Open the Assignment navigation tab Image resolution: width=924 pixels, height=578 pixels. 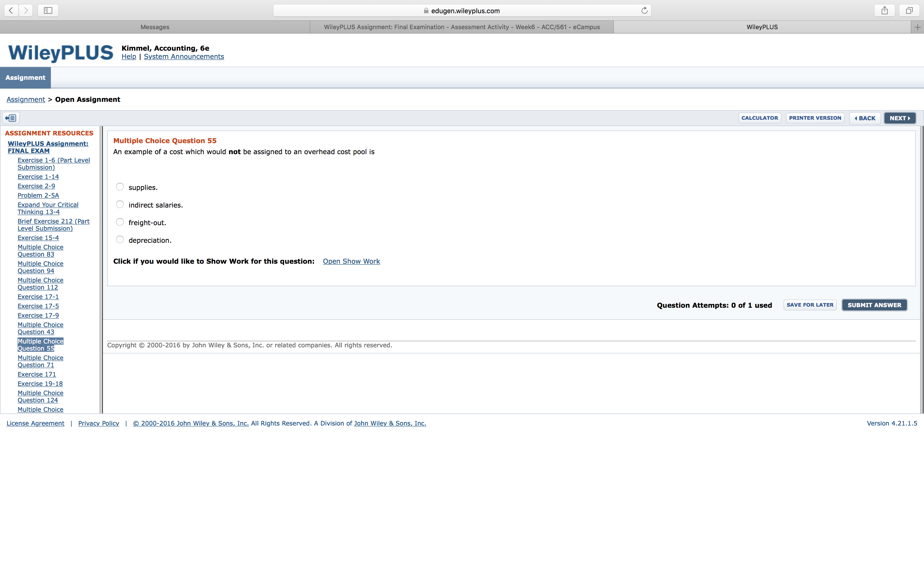click(x=25, y=78)
